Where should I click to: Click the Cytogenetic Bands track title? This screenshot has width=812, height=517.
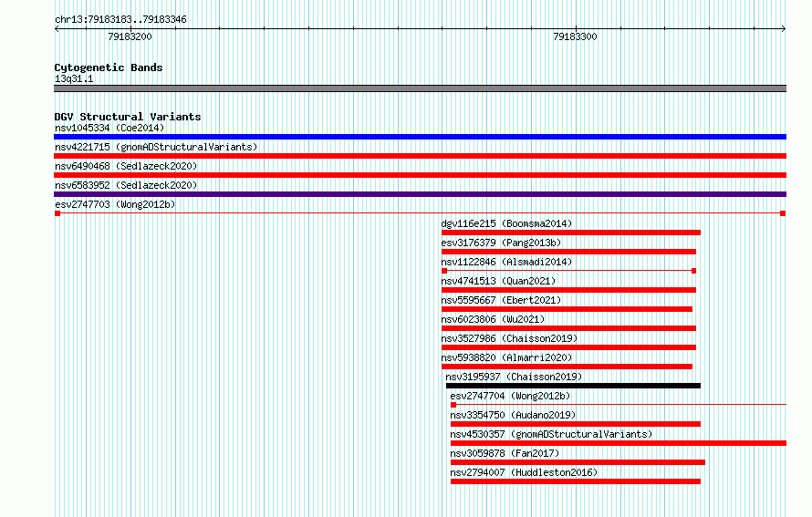coord(109,67)
